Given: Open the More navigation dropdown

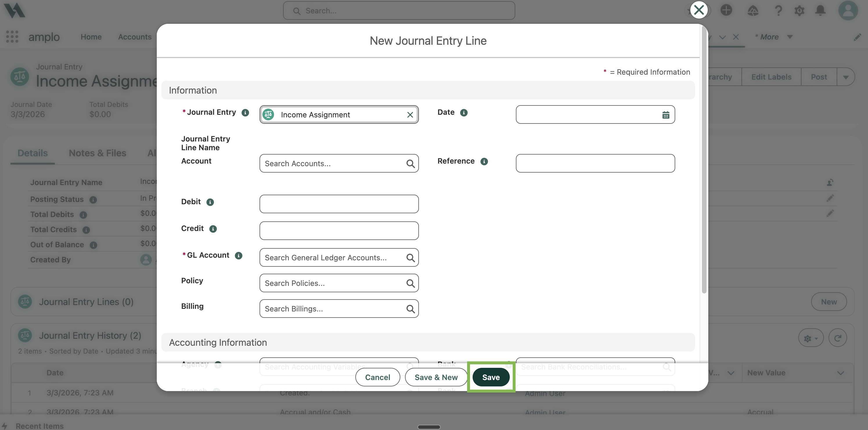Looking at the screenshot, I should tap(773, 37).
